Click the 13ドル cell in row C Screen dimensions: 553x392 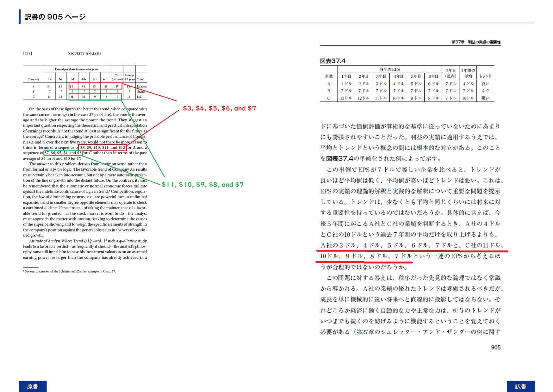346,98
